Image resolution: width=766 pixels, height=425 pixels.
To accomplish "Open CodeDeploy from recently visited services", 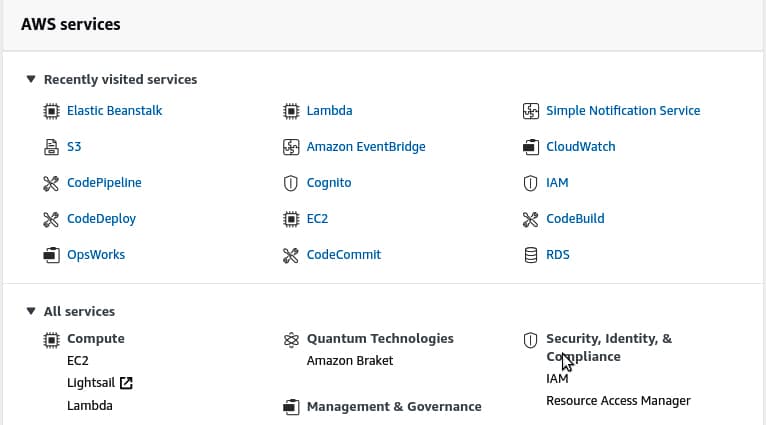I will click(x=101, y=219).
